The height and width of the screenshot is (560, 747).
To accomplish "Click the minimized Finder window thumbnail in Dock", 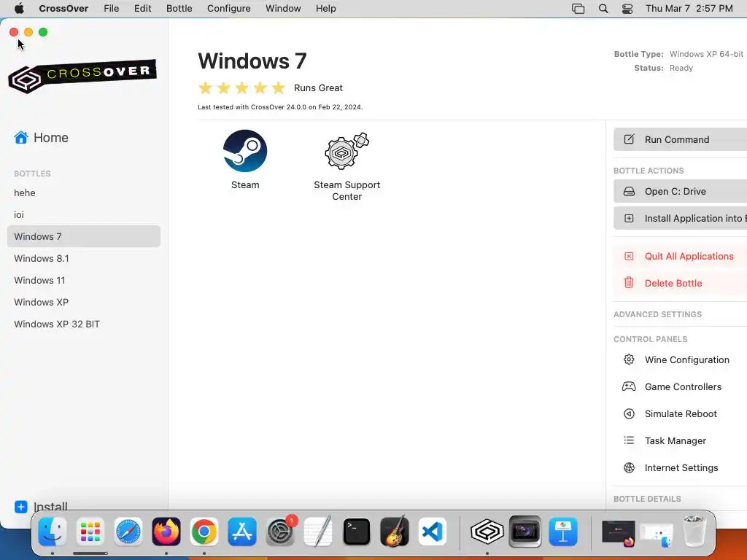I will tap(657, 534).
